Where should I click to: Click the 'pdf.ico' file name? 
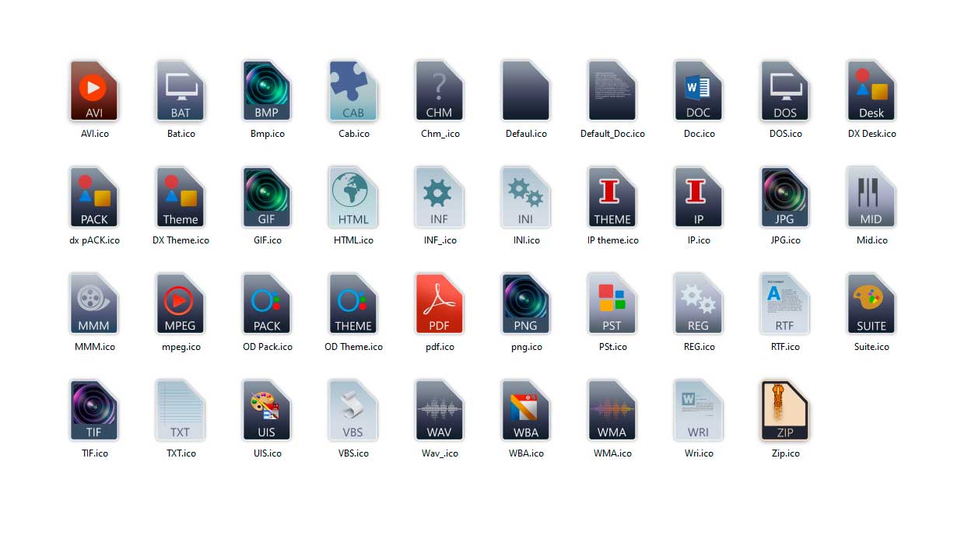(x=440, y=347)
